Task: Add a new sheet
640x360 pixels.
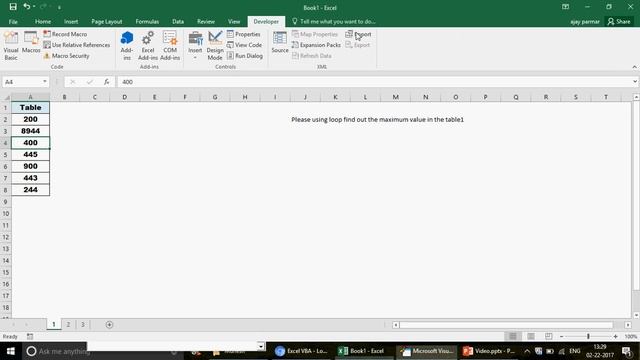Action: (x=109, y=324)
